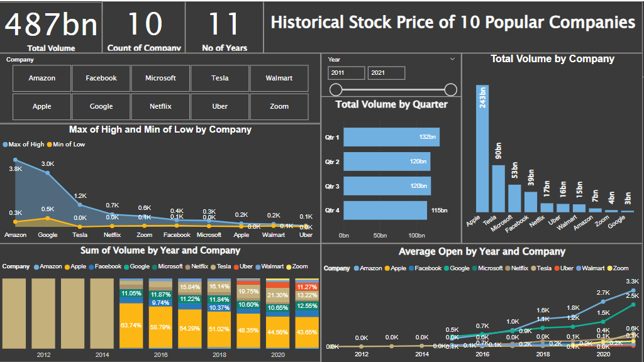Image resolution: width=644 pixels, height=362 pixels.
Task: Click the 43.65% Apple segment in 2021 column
Action: (x=307, y=332)
